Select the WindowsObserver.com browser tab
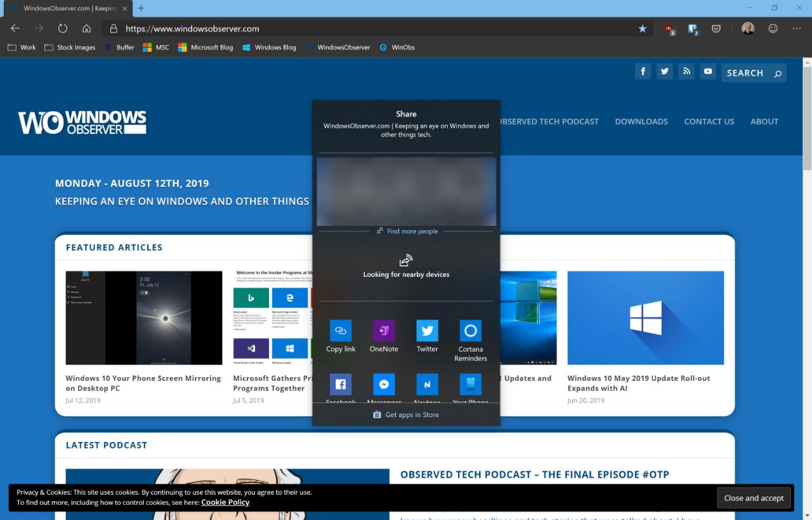Screen dimensions: 812x520 [x=67, y=8]
